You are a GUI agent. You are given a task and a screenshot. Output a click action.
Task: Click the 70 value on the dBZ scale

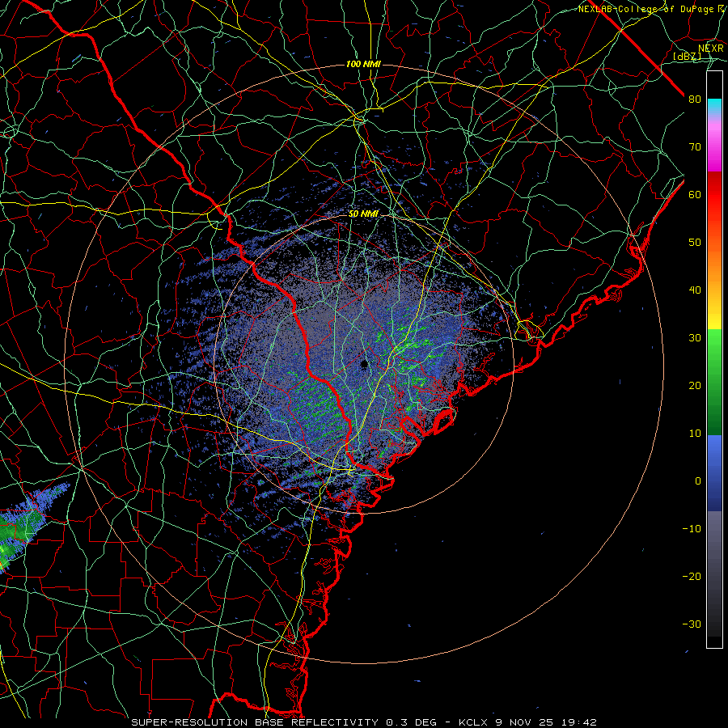point(695,147)
